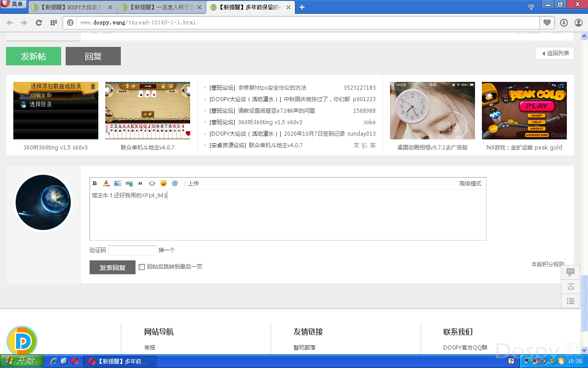Open thread 求修复https安全协议的方法
Viewport: 588px width, 368px height.
coord(272,88)
